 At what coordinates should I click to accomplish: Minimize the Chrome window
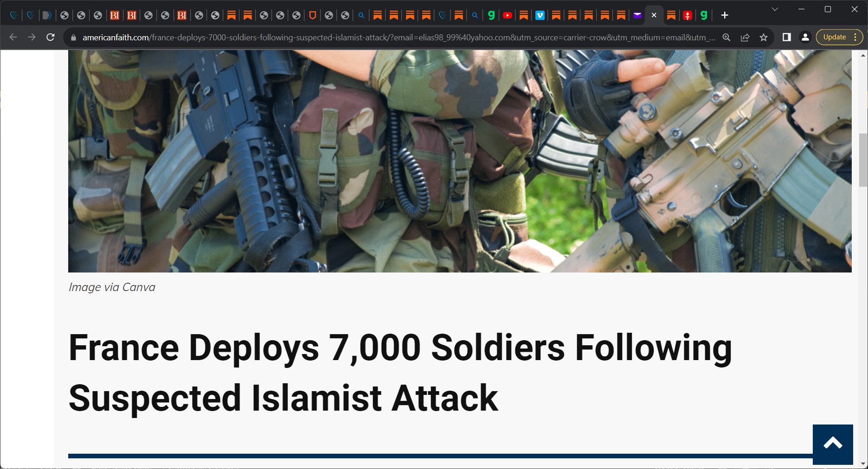[x=801, y=9]
